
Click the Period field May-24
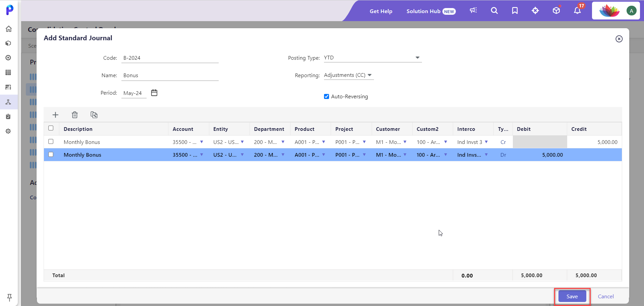pyautogui.click(x=134, y=93)
